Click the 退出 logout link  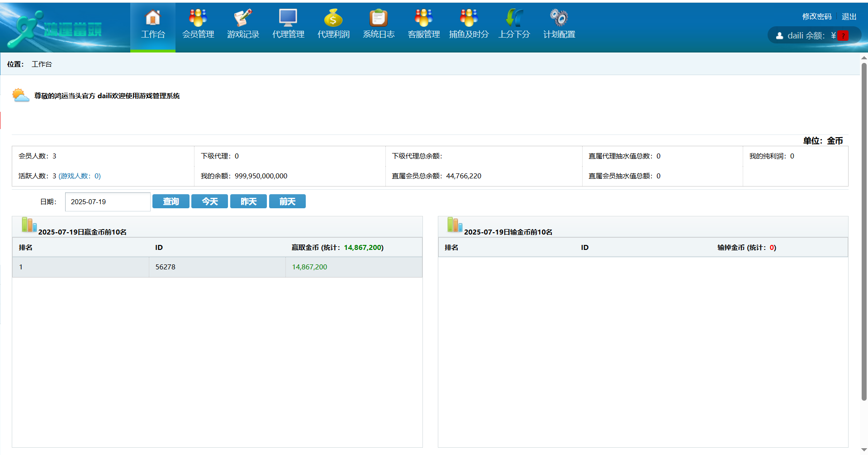(x=849, y=16)
